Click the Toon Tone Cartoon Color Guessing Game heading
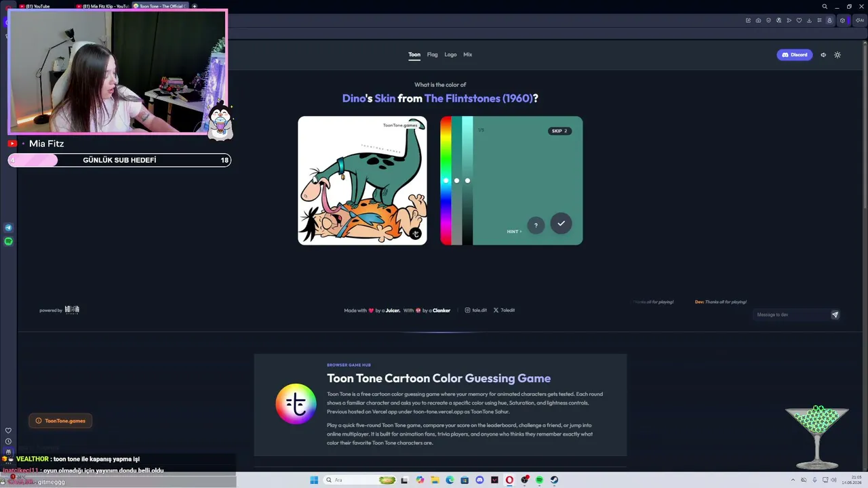Screen dimensions: 868x488 point(439,378)
